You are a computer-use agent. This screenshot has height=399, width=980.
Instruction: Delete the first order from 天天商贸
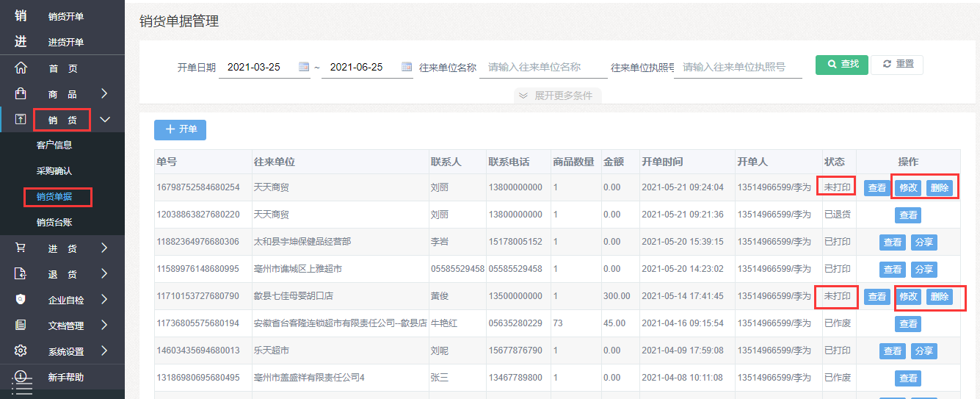pyautogui.click(x=939, y=188)
